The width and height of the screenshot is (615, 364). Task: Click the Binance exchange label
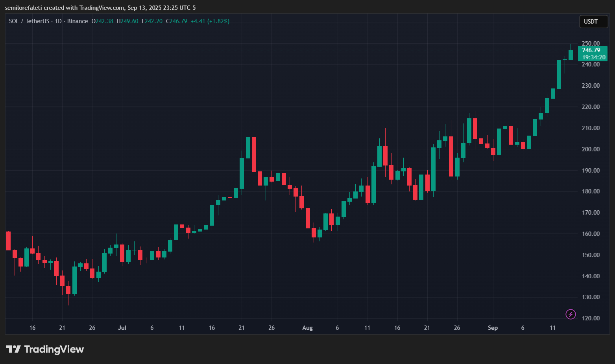click(78, 21)
